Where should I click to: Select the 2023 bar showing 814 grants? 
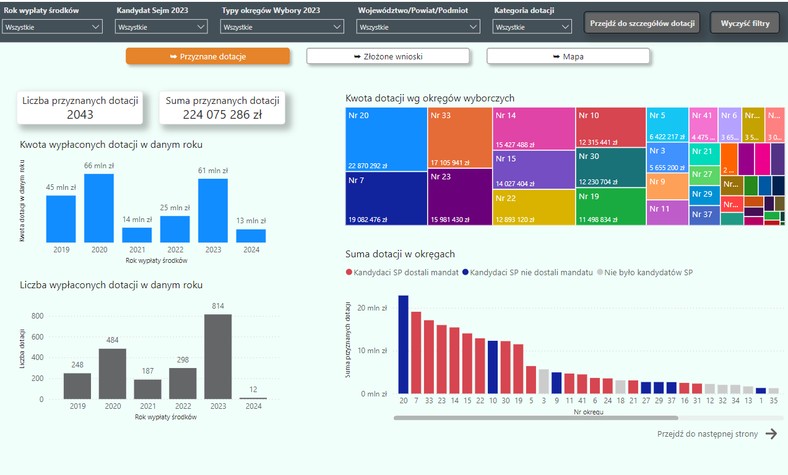(218, 356)
